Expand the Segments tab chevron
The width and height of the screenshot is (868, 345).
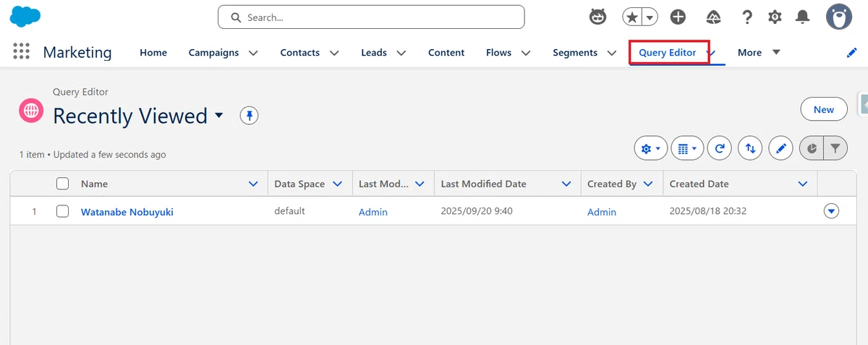(x=612, y=53)
